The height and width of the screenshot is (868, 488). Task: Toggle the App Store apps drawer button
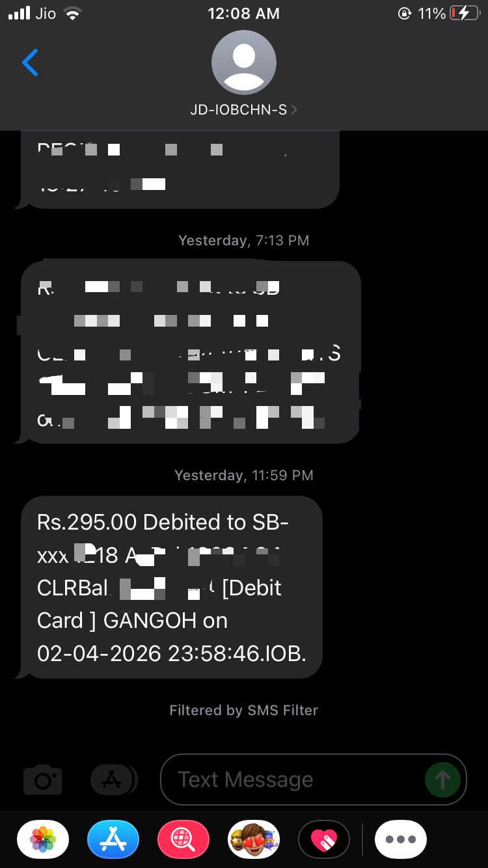point(114,780)
